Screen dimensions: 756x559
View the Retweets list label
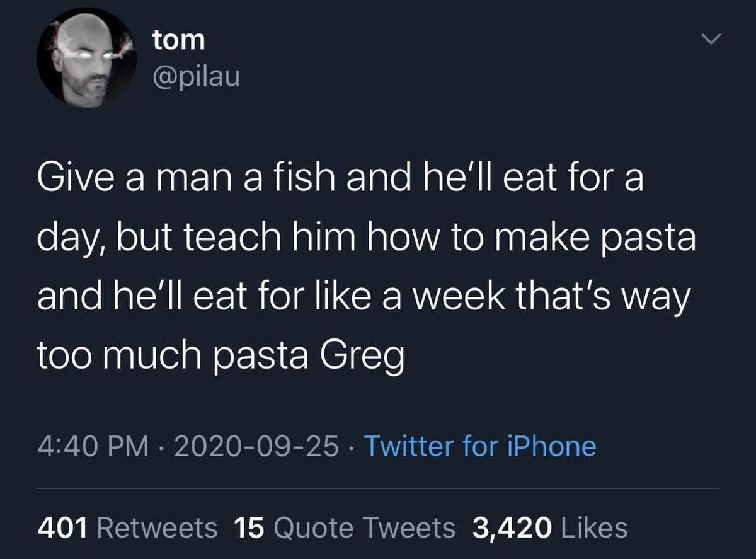coord(157,527)
